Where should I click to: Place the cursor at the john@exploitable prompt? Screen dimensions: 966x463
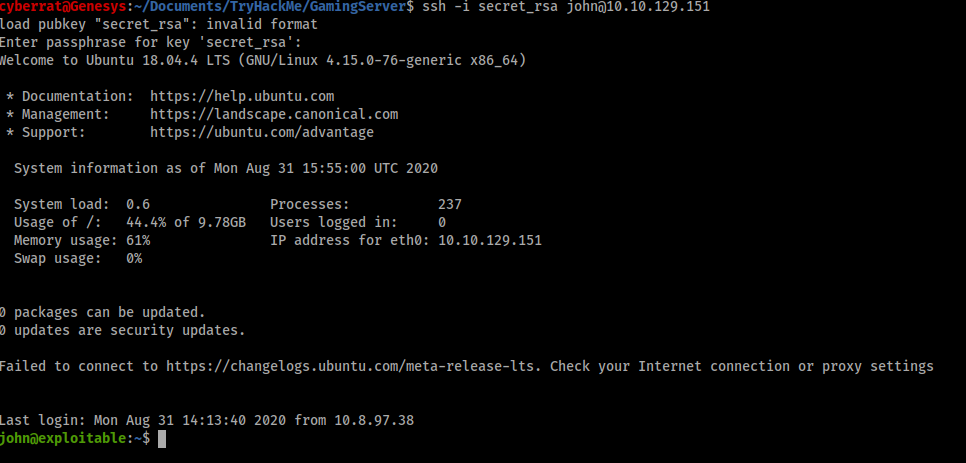coord(75,438)
